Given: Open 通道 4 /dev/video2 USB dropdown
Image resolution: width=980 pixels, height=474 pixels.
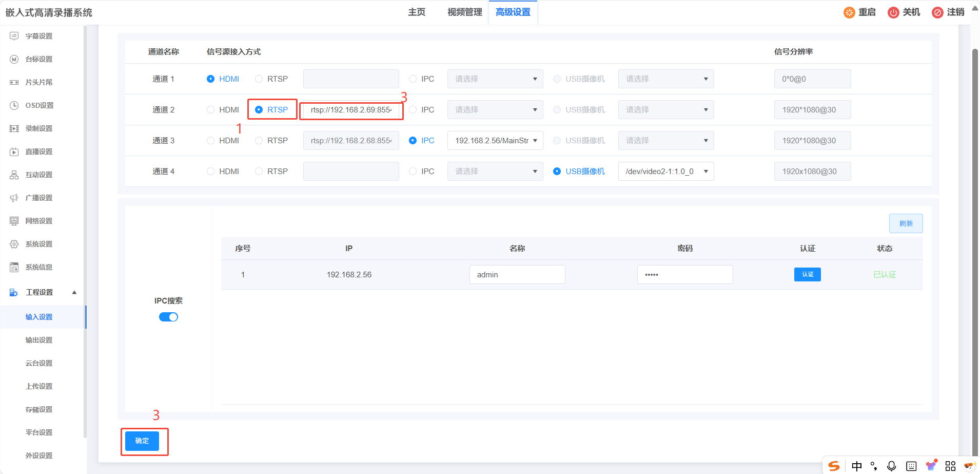Looking at the screenshot, I should 666,171.
